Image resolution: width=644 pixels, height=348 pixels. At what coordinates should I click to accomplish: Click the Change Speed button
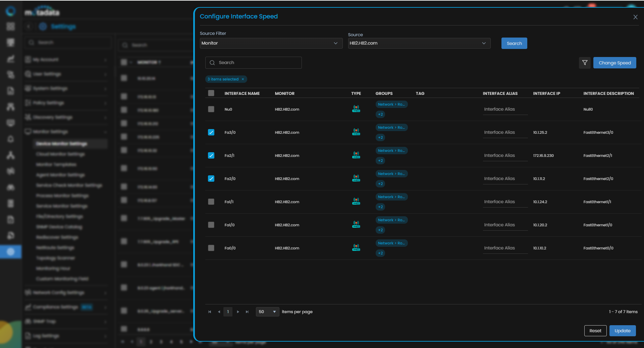(x=614, y=63)
